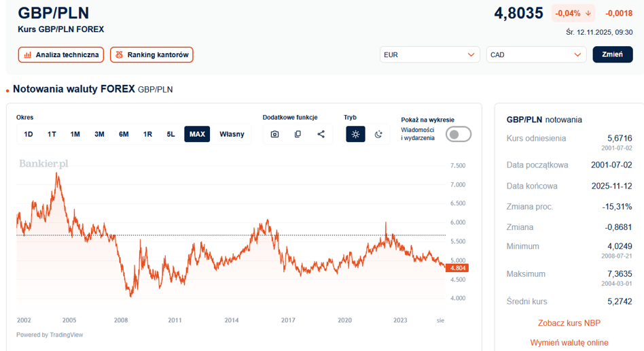Click the medal icon in Ranking kantorów
The width and height of the screenshot is (644, 351).
[x=119, y=55]
